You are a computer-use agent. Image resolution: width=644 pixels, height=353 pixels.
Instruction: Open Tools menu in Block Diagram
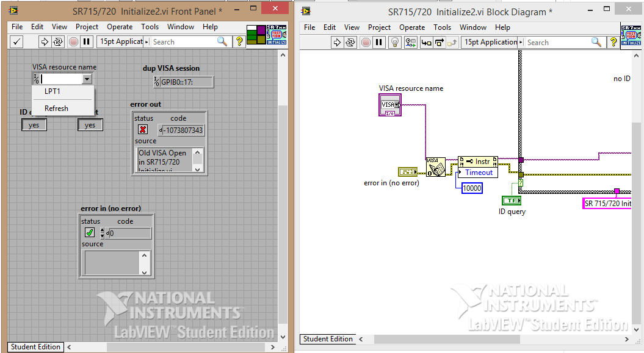[442, 27]
